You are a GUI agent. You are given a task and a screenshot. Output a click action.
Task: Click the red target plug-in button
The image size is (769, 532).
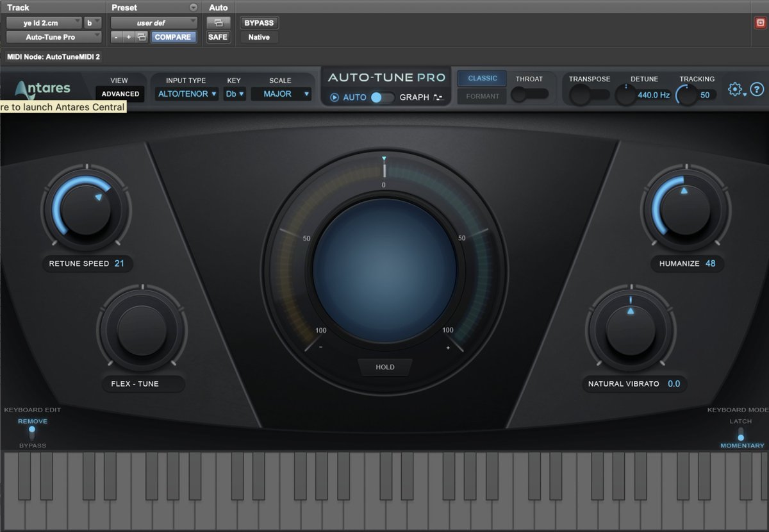(761, 22)
